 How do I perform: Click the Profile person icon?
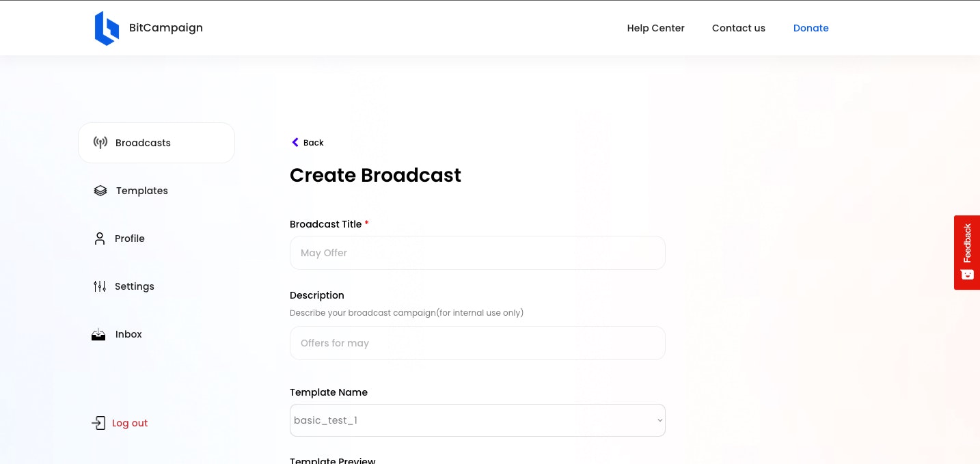pyautogui.click(x=100, y=238)
